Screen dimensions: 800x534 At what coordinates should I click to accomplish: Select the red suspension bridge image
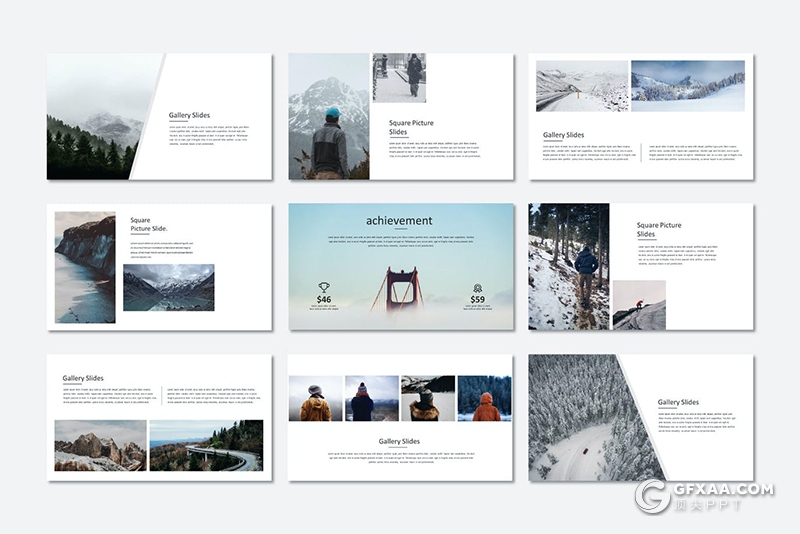(399, 290)
